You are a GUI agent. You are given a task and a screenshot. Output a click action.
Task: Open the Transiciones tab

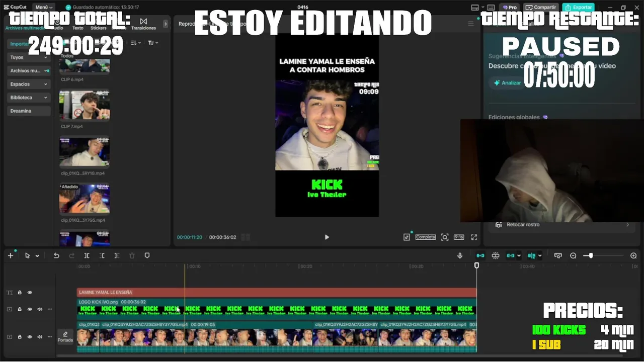(x=144, y=25)
